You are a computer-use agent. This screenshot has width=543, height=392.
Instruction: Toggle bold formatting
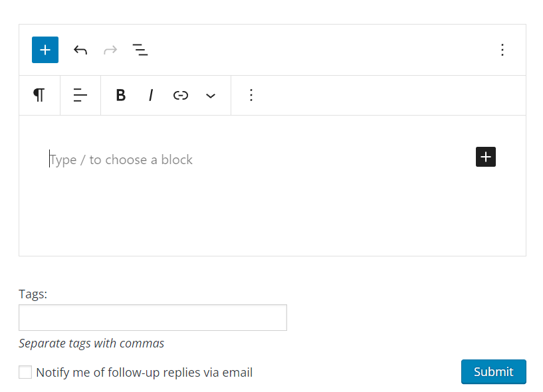pos(120,95)
